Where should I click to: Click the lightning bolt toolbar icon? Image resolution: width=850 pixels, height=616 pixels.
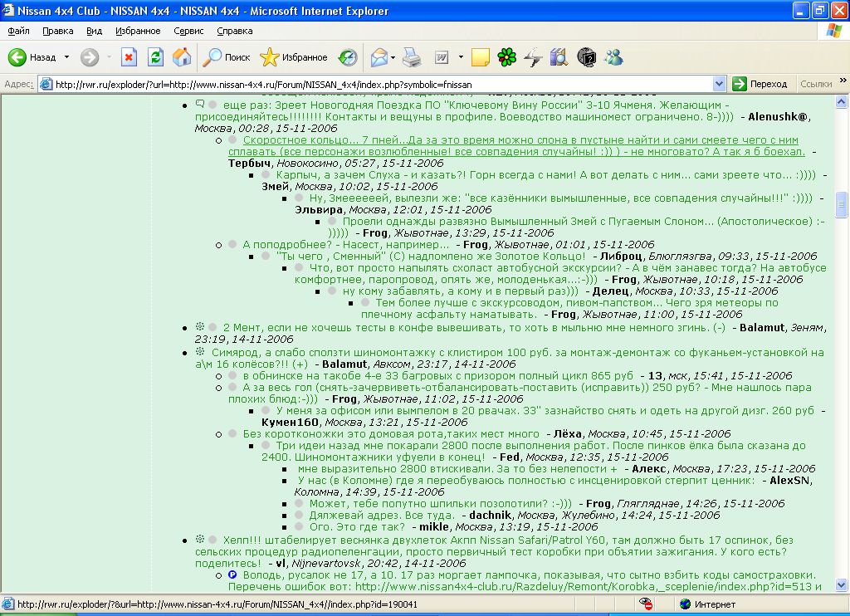533,57
